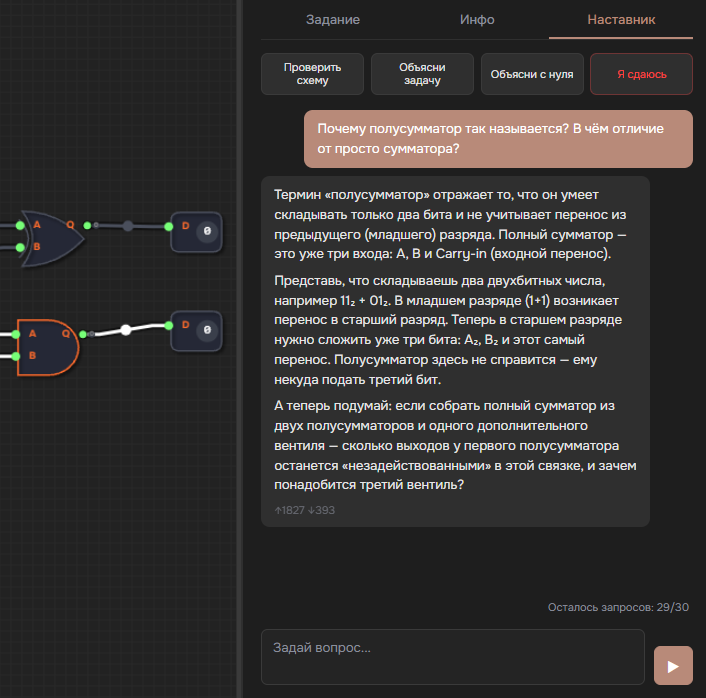
Task: Select the lower D output display block
Action: [x=197, y=331]
